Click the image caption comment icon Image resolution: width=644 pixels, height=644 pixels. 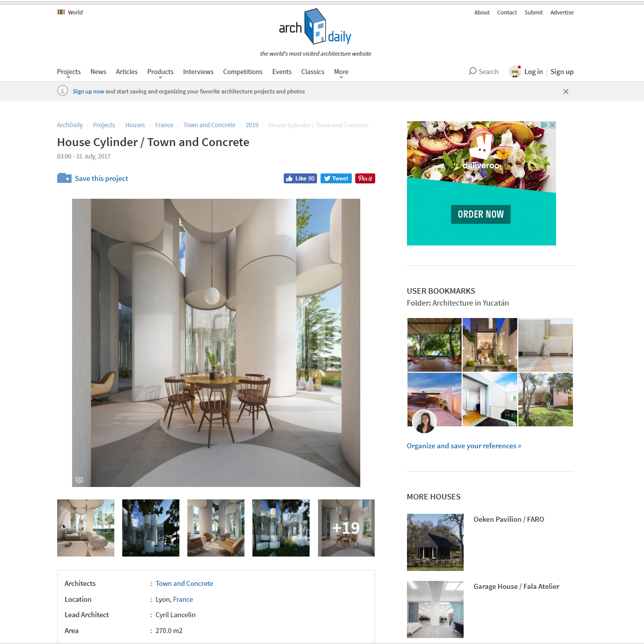click(79, 480)
